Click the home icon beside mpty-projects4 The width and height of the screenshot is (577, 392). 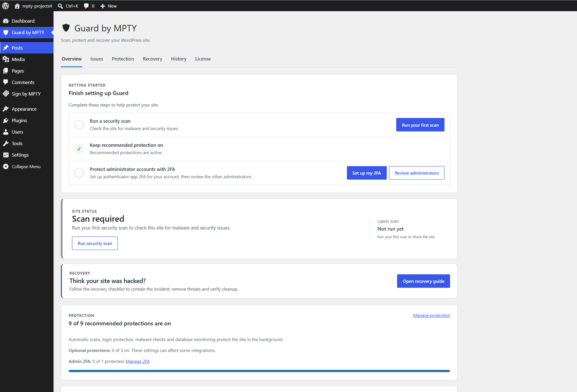[x=17, y=6]
